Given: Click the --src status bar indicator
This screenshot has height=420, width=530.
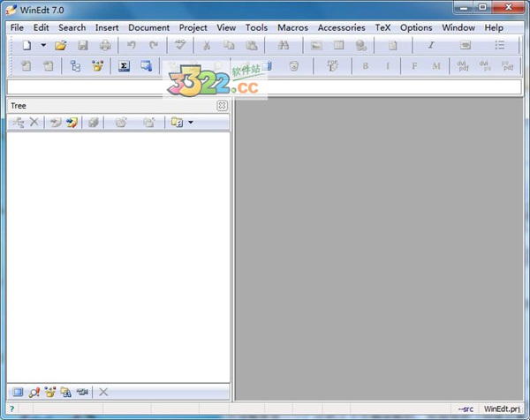Looking at the screenshot, I should pos(465,409).
